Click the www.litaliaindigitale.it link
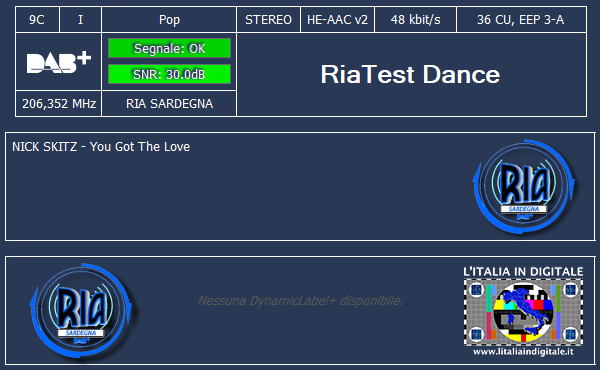The height and width of the screenshot is (370, 600). click(x=523, y=352)
